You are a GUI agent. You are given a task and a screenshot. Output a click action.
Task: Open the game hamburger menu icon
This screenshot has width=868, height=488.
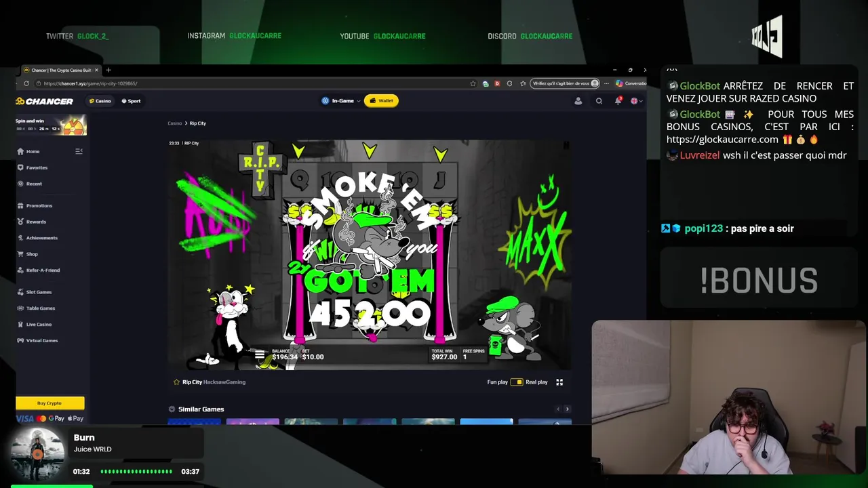point(259,354)
